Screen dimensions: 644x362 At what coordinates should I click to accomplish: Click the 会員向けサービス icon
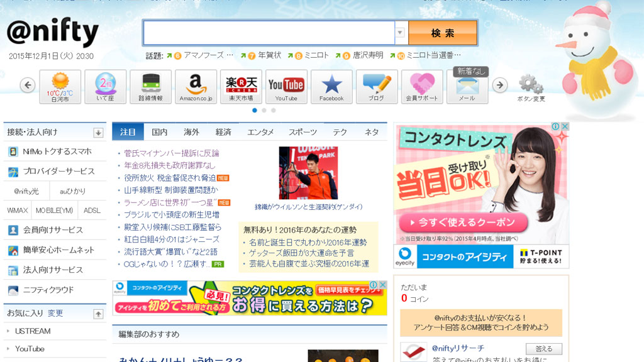click(13, 230)
